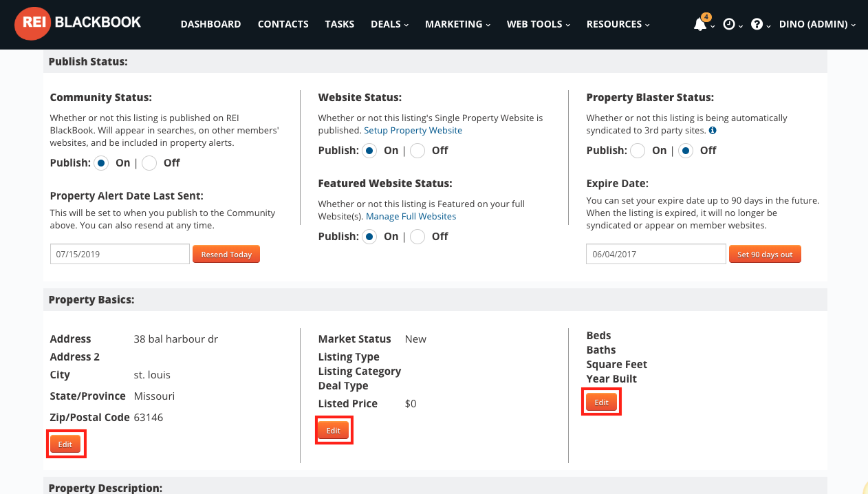Go to the Dashboard page
Screen dimensions: 868x494
210,24
